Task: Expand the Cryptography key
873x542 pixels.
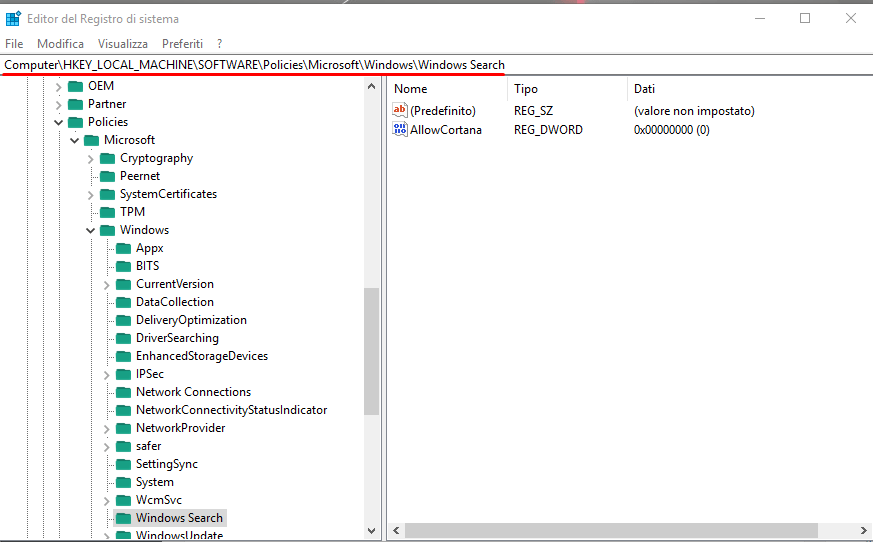Action: (x=91, y=159)
